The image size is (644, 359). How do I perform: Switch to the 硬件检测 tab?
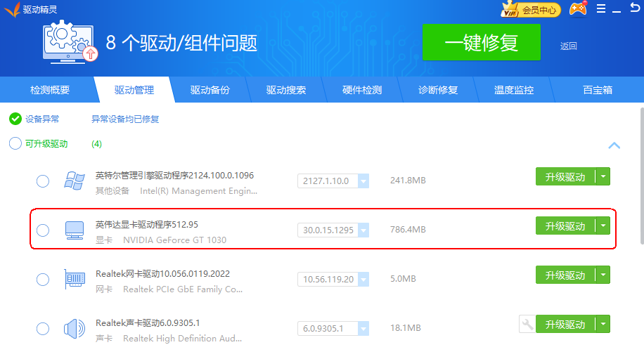coord(362,90)
